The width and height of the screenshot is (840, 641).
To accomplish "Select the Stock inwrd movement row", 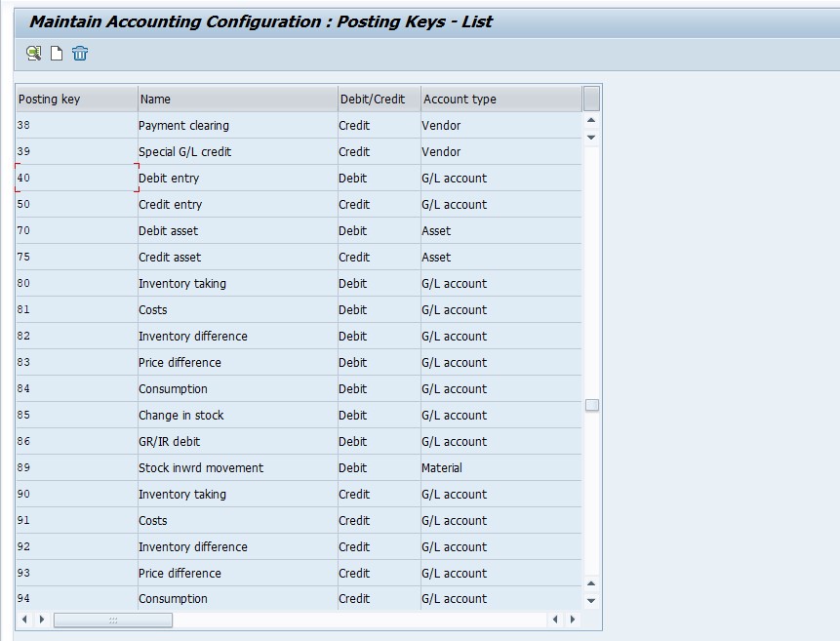I will click(x=299, y=468).
